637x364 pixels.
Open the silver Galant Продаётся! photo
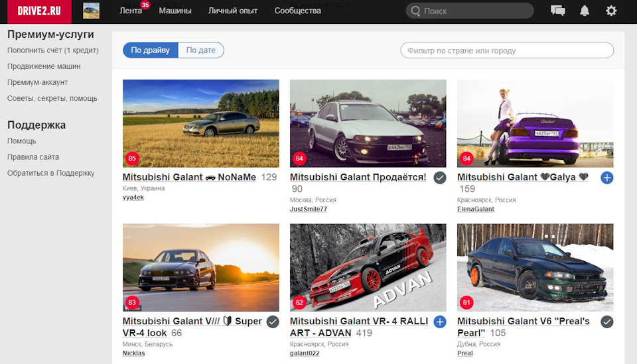tap(368, 123)
